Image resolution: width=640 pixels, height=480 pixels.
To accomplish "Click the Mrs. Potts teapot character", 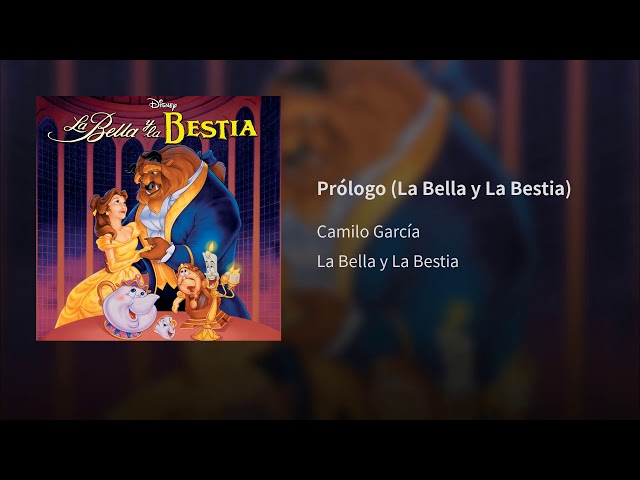I will (x=130, y=304).
